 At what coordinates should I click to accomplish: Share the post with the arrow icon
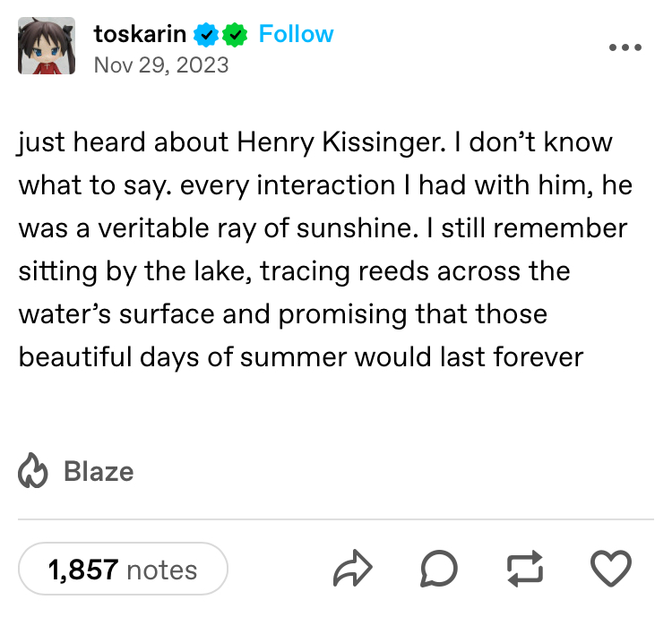(353, 568)
